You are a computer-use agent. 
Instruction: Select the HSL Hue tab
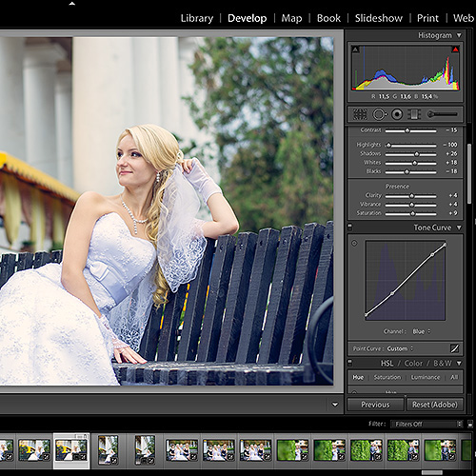(358, 377)
